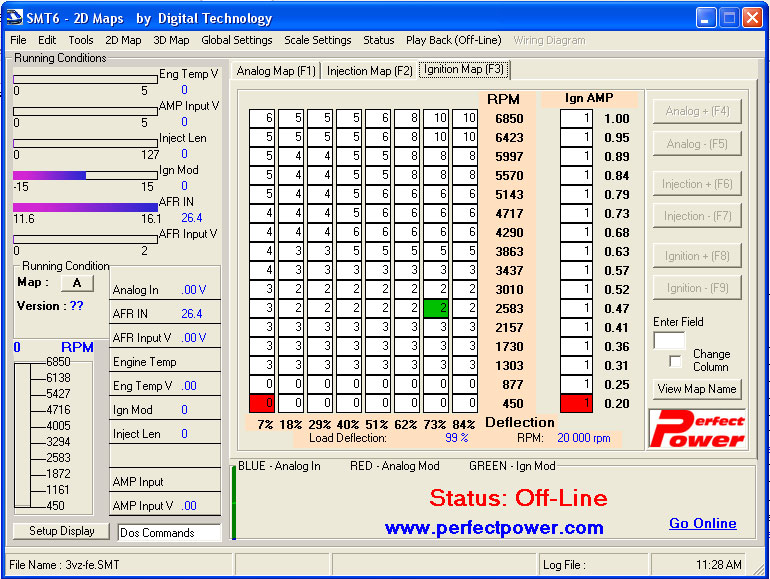Select the Ign AMP cell at 1.00
Screen dimensions: 770x579
[x=576, y=118]
